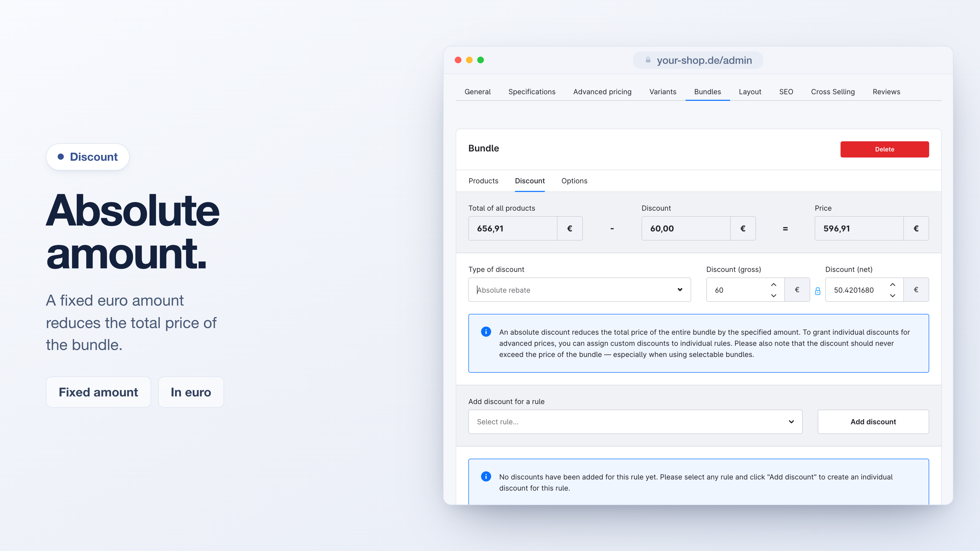The image size is (980, 551).
Task: Increase the Discount (gross) value with the up arrow
Action: (x=774, y=284)
